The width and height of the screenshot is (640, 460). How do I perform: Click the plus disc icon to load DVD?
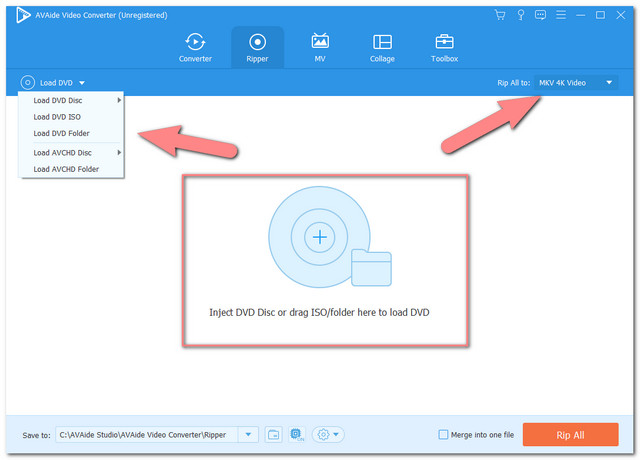click(x=320, y=237)
